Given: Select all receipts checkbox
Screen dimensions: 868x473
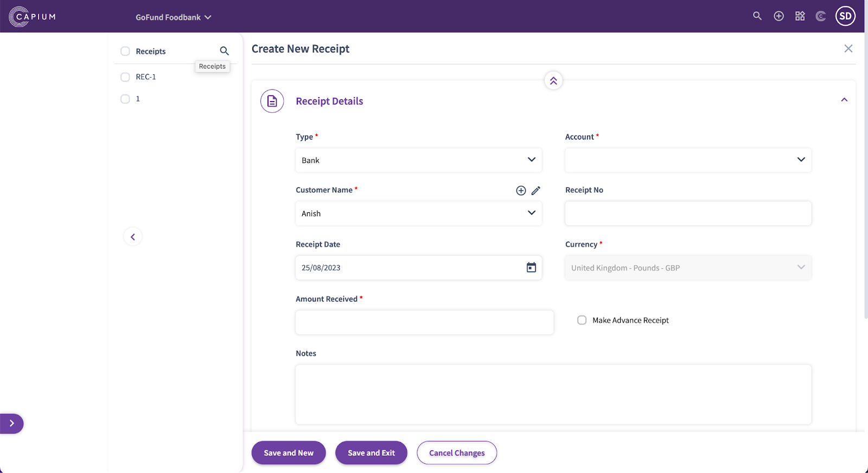Looking at the screenshot, I should point(125,51).
